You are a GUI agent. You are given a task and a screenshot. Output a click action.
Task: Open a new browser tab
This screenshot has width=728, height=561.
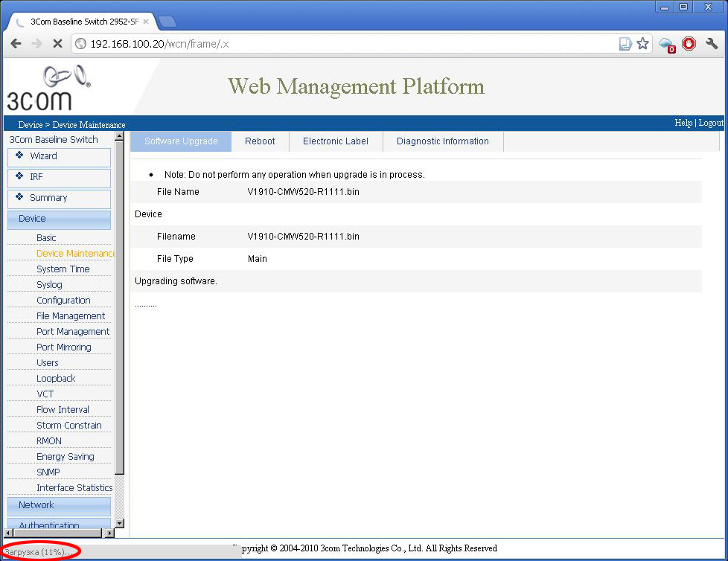click(x=167, y=22)
